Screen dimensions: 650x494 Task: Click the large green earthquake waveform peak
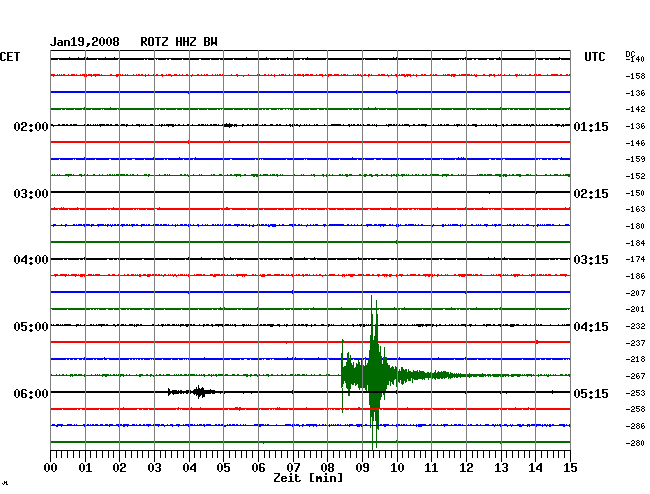(x=374, y=373)
